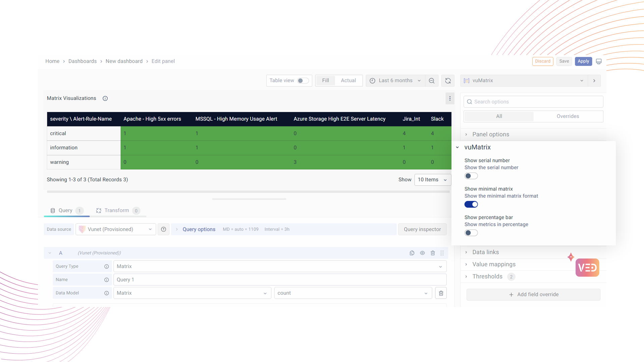This screenshot has height=362, width=644.
Task: Delete the count data model row
Action: click(441, 293)
